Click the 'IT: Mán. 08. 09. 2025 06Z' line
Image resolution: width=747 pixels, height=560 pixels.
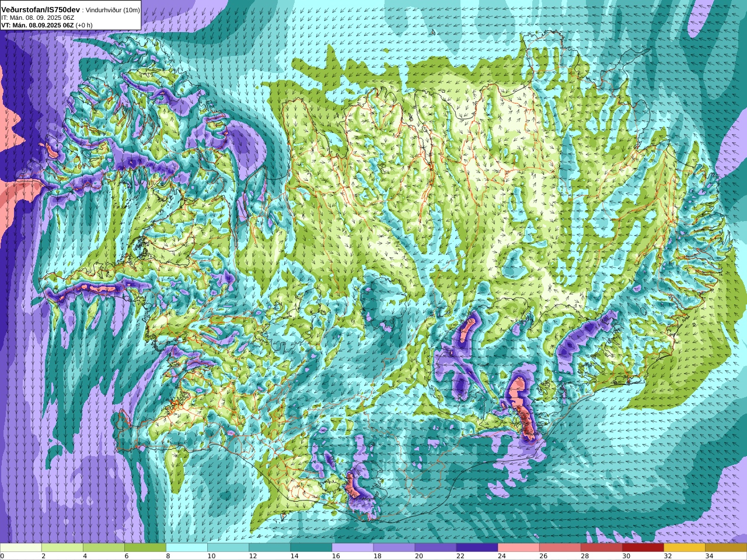click(x=37, y=18)
